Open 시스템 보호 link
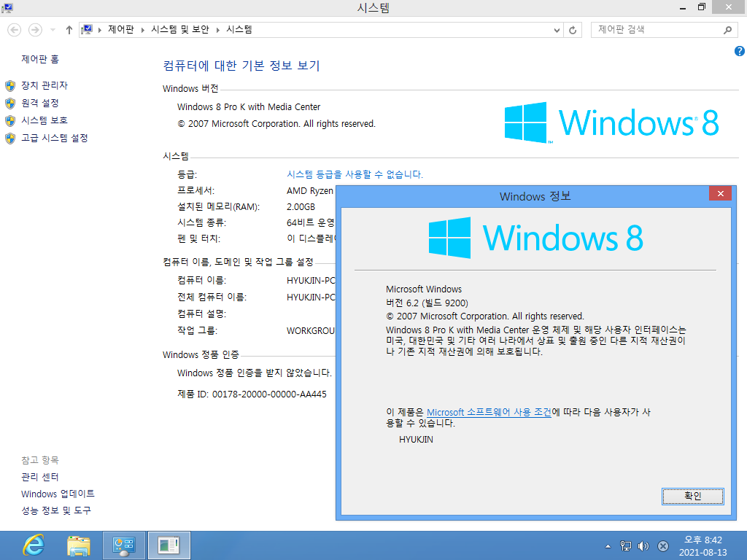This screenshot has height=560, width=747. (x=44, y=120)
